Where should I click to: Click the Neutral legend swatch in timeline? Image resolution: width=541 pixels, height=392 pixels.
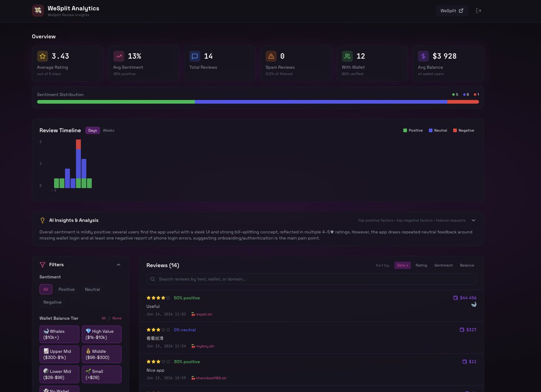[431, 130]
